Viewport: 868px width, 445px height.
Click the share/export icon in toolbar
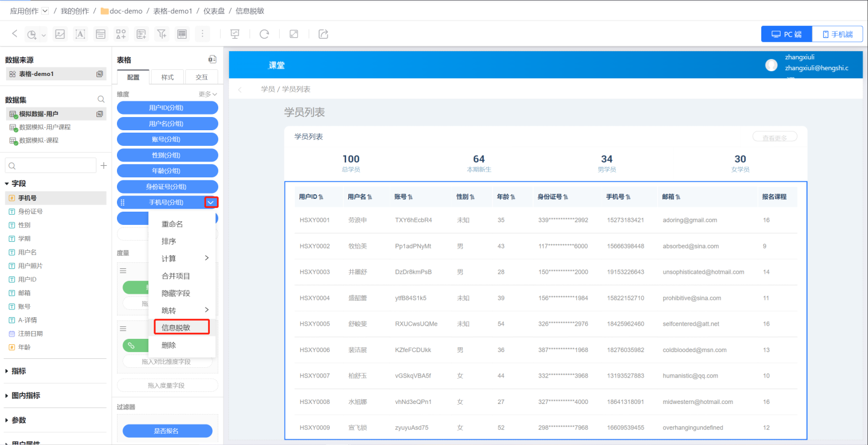coord(324,34)
